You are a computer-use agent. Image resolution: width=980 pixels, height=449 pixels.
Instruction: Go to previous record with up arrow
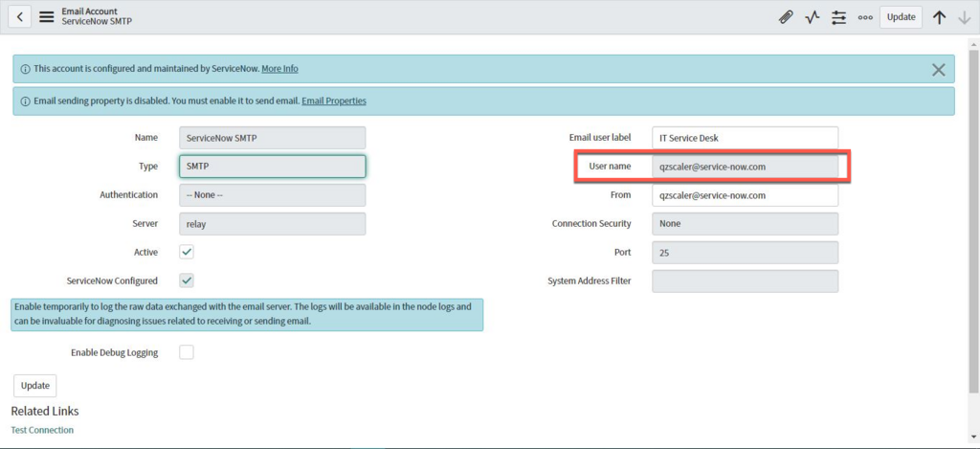pyautogui.click(x=940, y=17)
